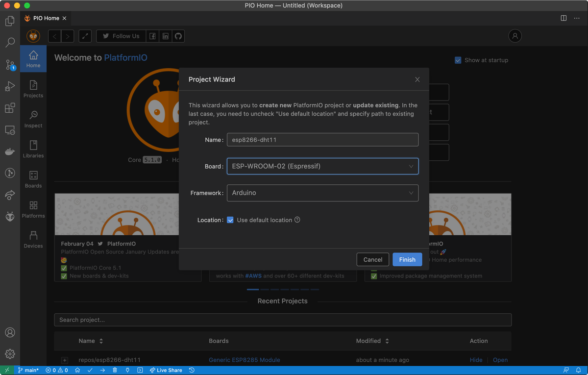Open errors and warnings count in status bar

[x=57, y=370]
